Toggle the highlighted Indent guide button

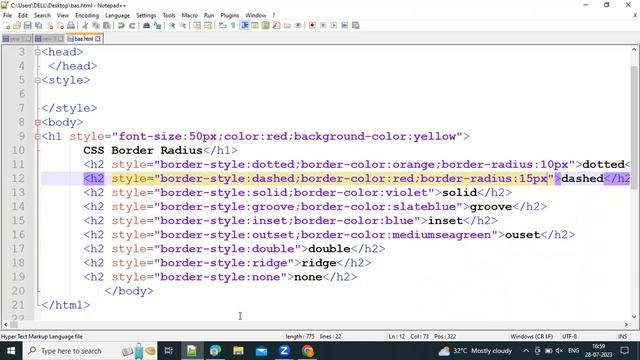pos(245,25)
